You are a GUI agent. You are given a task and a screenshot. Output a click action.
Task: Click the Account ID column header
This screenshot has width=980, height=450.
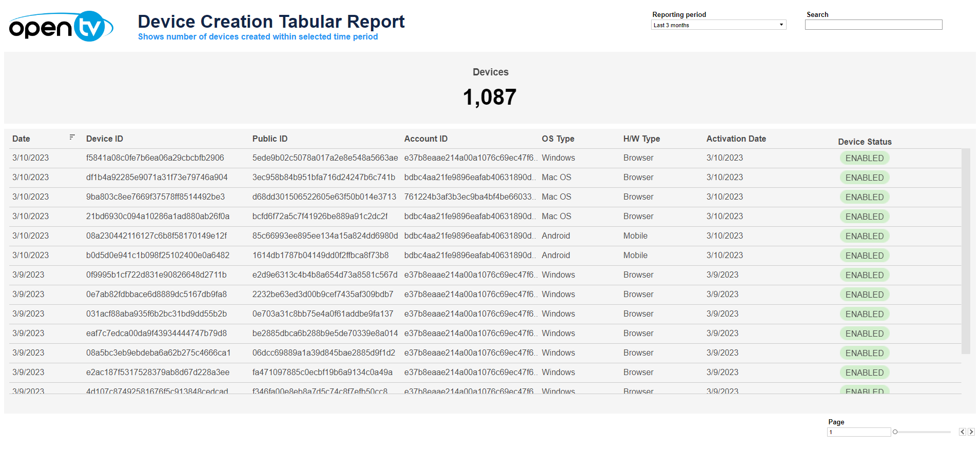tap(425, 139)
